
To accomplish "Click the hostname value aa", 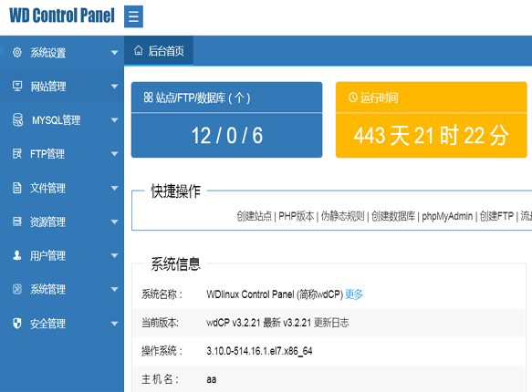I will click(x=212, y=379).
